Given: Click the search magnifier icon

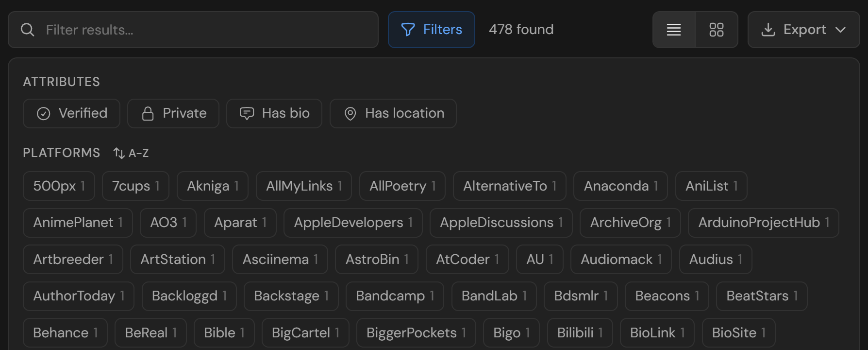Looking at the screenshot, I should [28, 30].
